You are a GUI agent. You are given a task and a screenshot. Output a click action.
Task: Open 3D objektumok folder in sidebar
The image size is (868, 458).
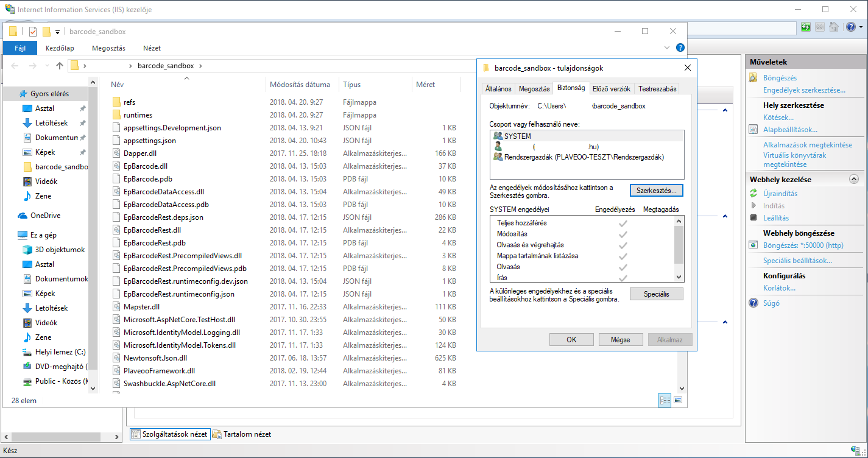(60, 250)
